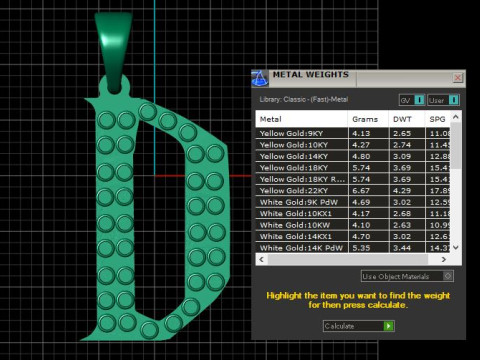Click Library: Classic - (Fast)-Metal label
480x360 pixels.
click(304, 99)
